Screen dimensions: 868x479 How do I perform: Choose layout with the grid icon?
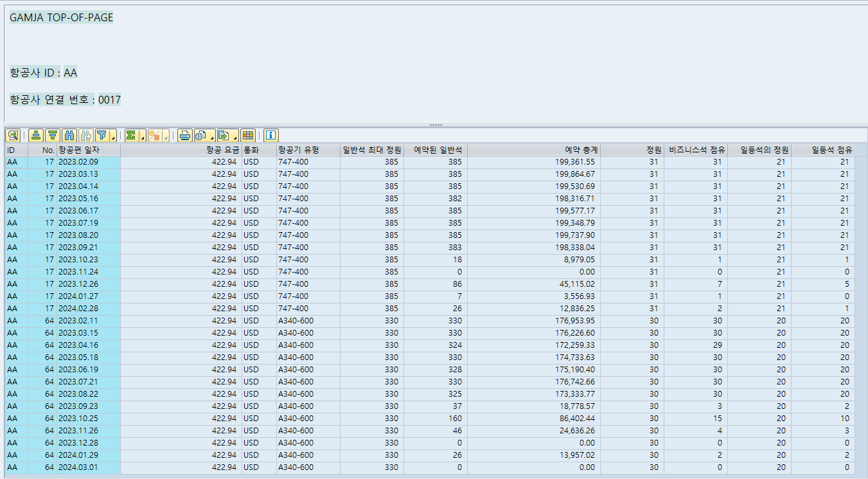click(x=248, y=135)
